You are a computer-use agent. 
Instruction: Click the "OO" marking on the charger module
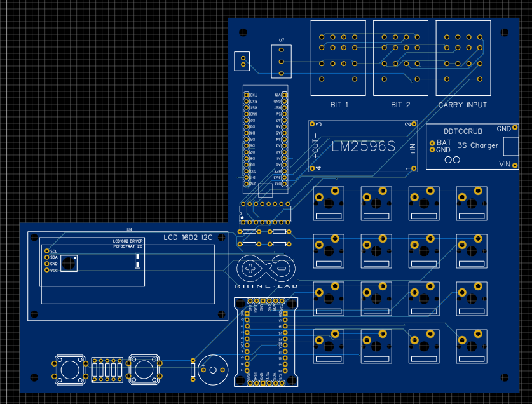(x=453, y=160)
